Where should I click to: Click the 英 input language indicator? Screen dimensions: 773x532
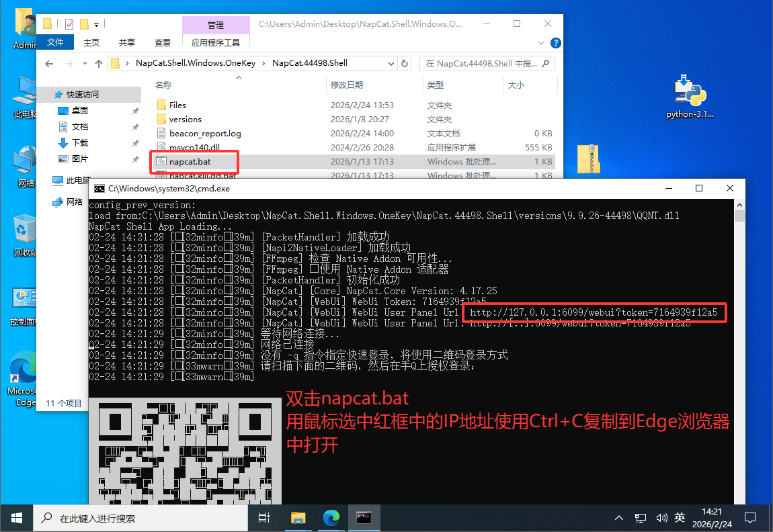[x=680, y=517]
